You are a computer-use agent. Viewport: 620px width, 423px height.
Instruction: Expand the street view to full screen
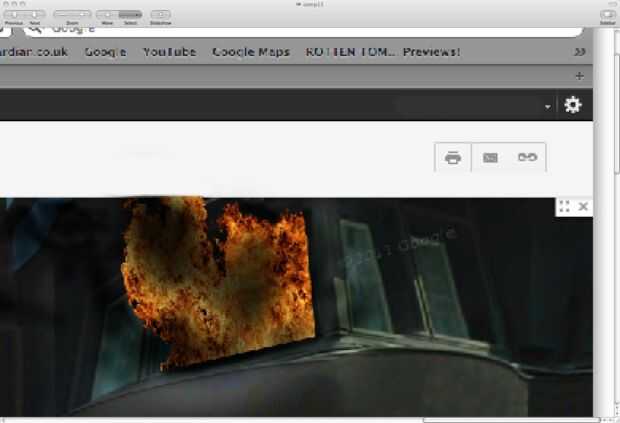click(565, 206)
